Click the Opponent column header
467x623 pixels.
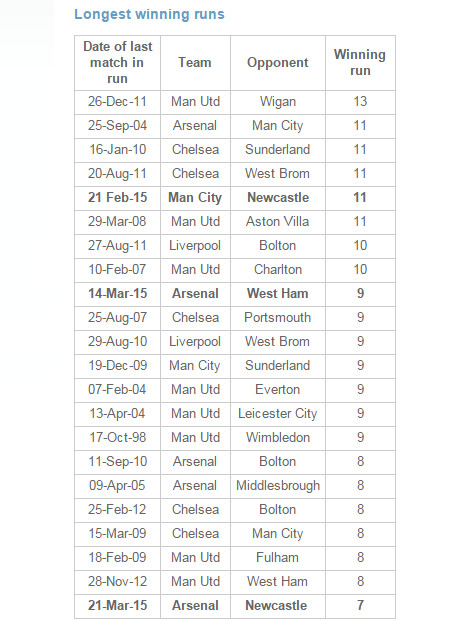[x=277, y=63]
